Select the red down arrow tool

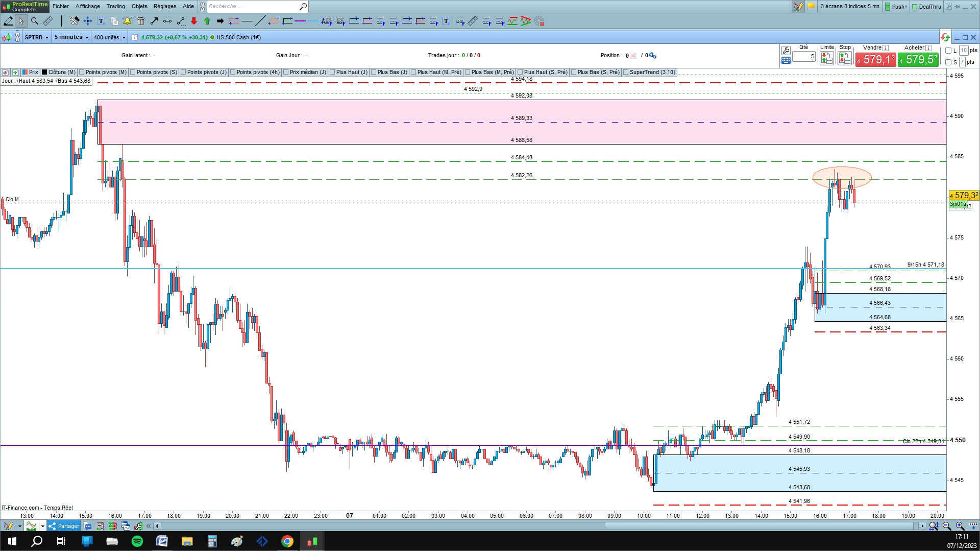click(194, 21)
